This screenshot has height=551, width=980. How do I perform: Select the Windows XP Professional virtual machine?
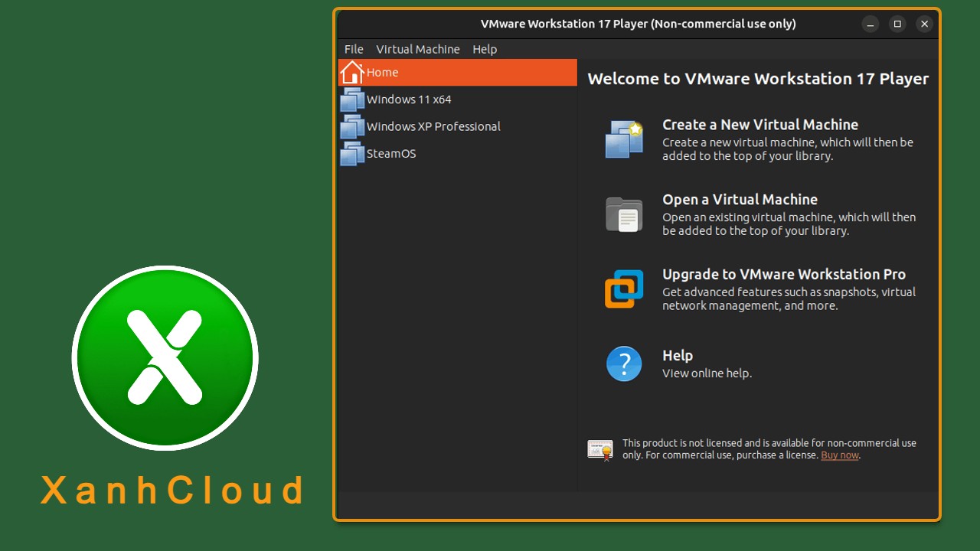click(x=458, y=126)
